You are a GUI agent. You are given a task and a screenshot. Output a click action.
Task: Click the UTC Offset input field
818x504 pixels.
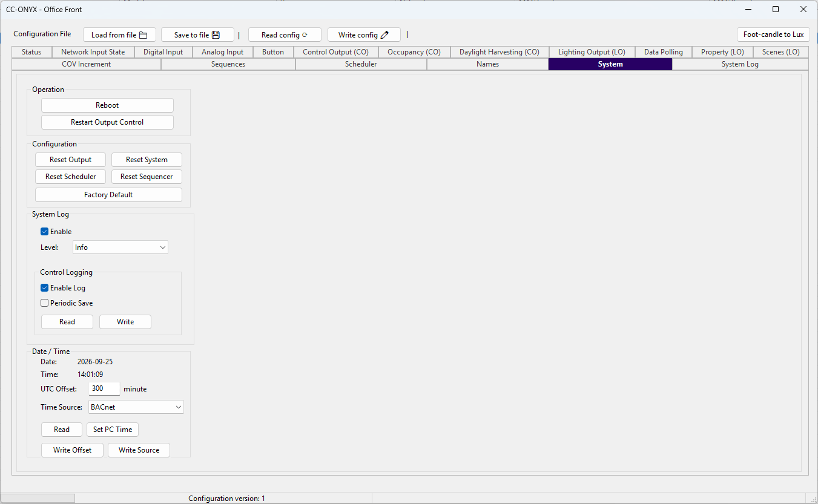pyautogui.click(x=104, y=389)
